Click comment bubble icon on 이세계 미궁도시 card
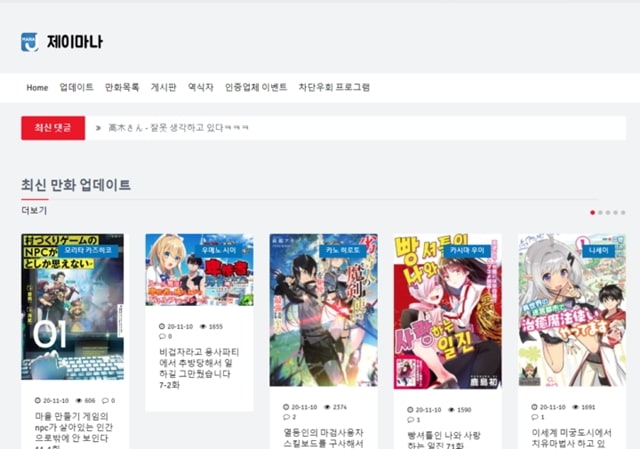 [534, 417]
